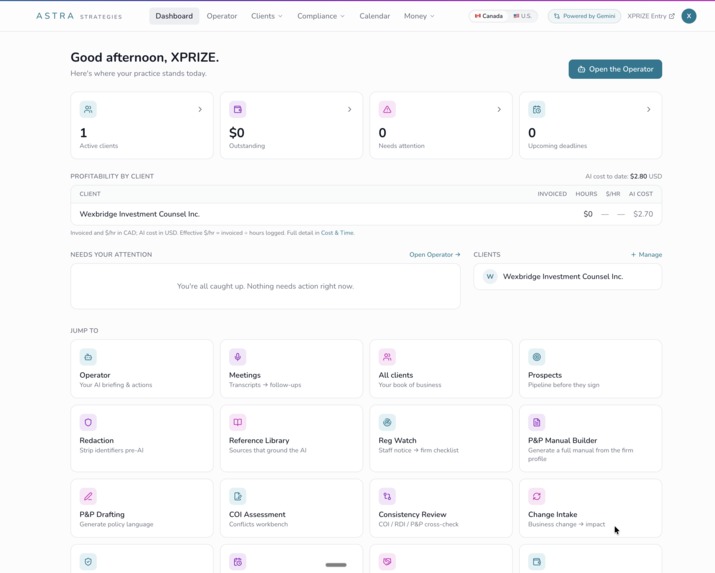715x573 pixels.
Task: Click the chevron on Active clients card
Action: click(200, 109)
